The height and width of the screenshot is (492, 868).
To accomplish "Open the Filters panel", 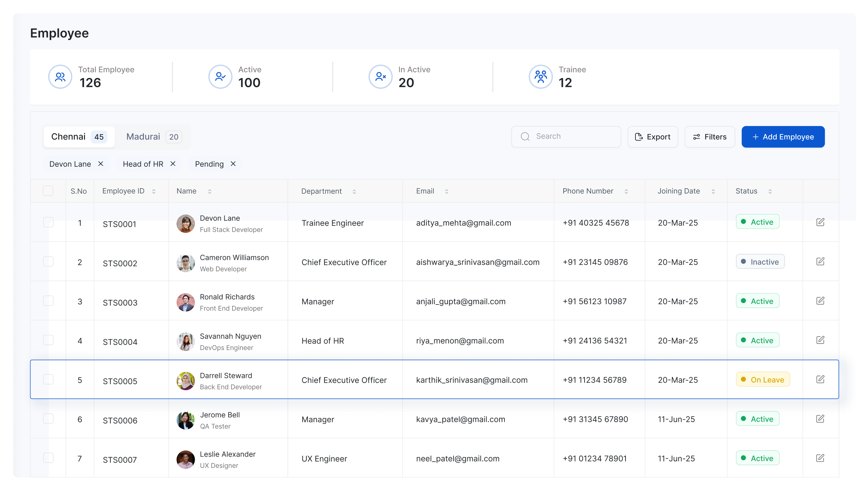I will pyautogui.click(x=710, y=137).
